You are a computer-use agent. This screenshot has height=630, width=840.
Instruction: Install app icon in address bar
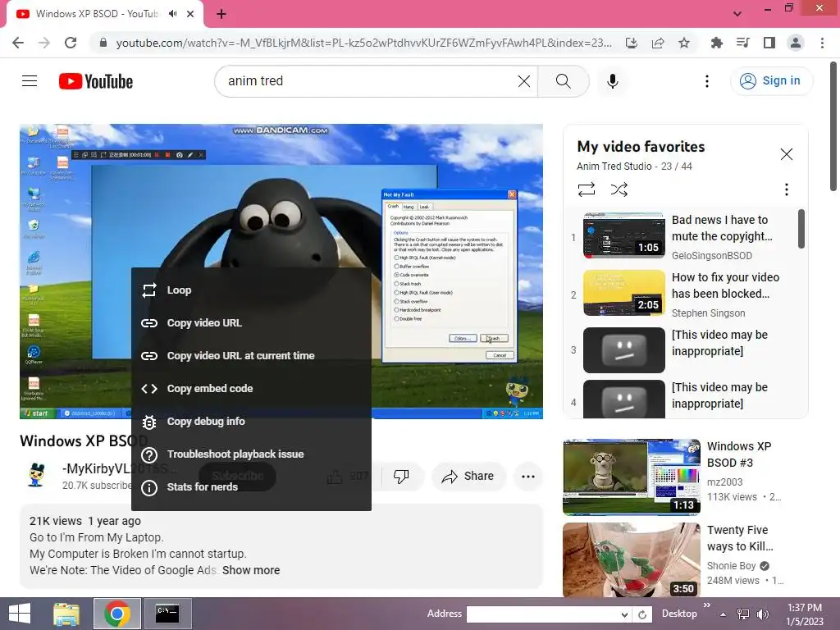point(632,43)
